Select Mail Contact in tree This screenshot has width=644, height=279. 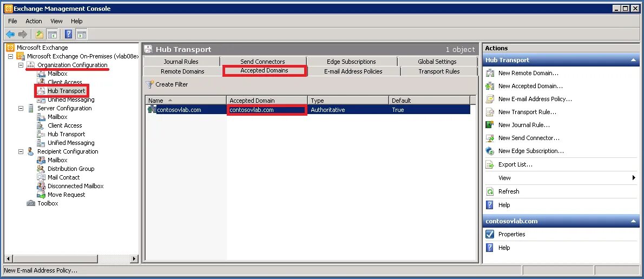coord(64,177)
